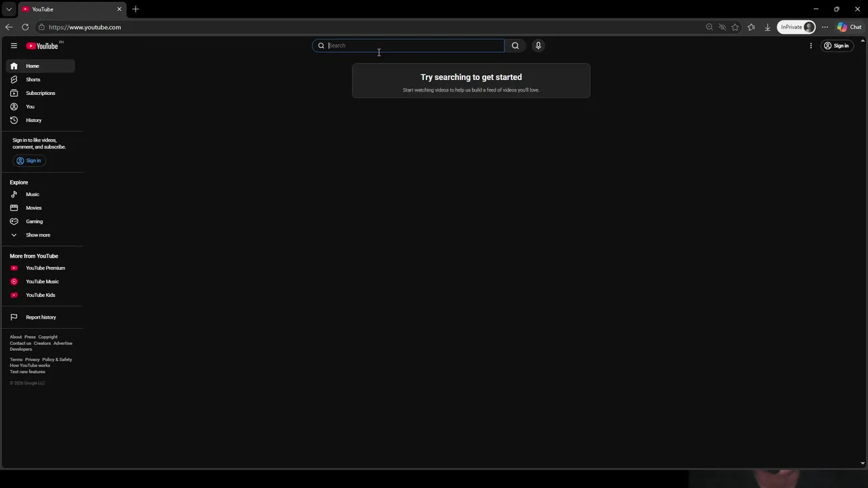Open the Contact us footer link
The width and height of the screenshot is (868, 488).
tap(20, 343)
